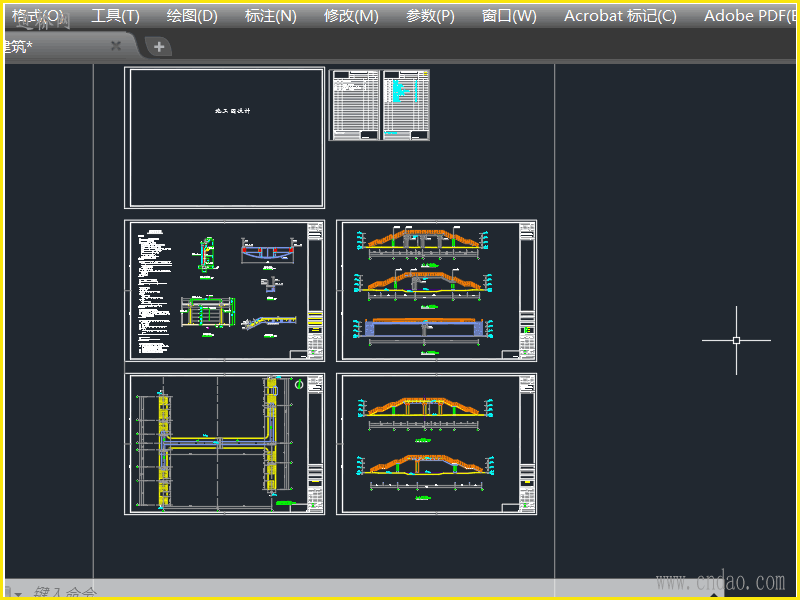Screen dimensions: 800x600
Task: Click the right drawing list table sheet
Action: tap(406, 105)
